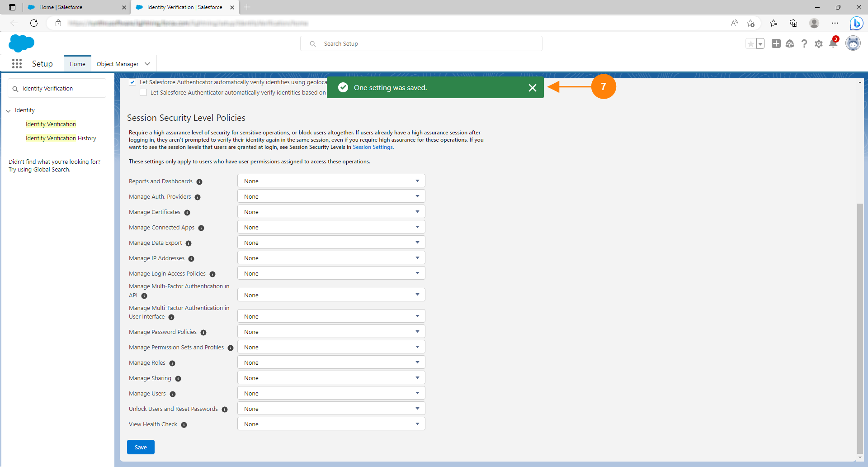868x467 pixels.
Task: Click info icon beside Manage Certificates
Action: pyautogui.click(x=187, y=213)
